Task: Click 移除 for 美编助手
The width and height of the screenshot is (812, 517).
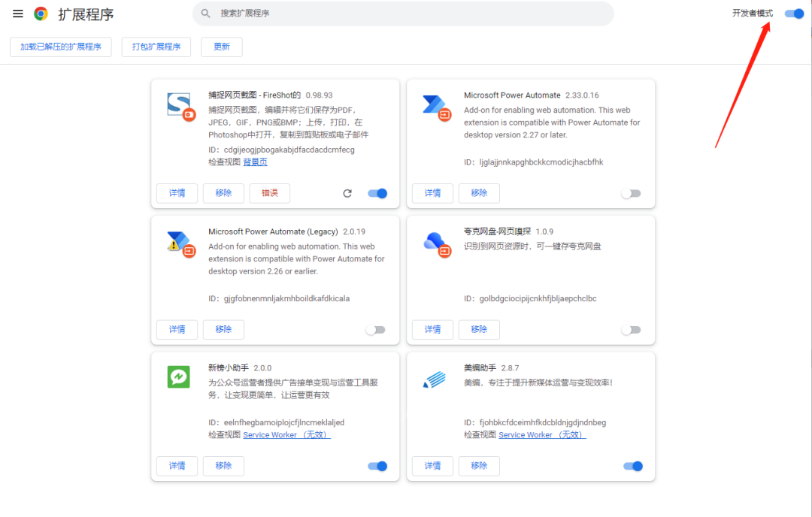Action: 479,466
